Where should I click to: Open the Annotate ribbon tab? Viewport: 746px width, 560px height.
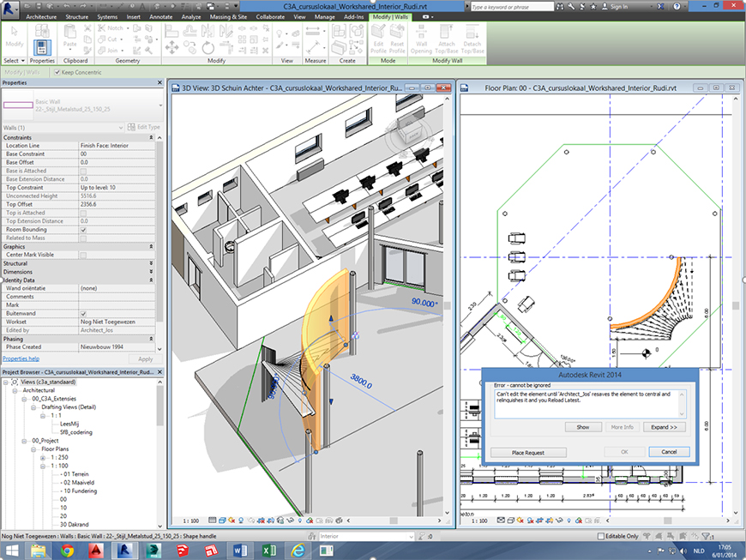tap(161, 16)
